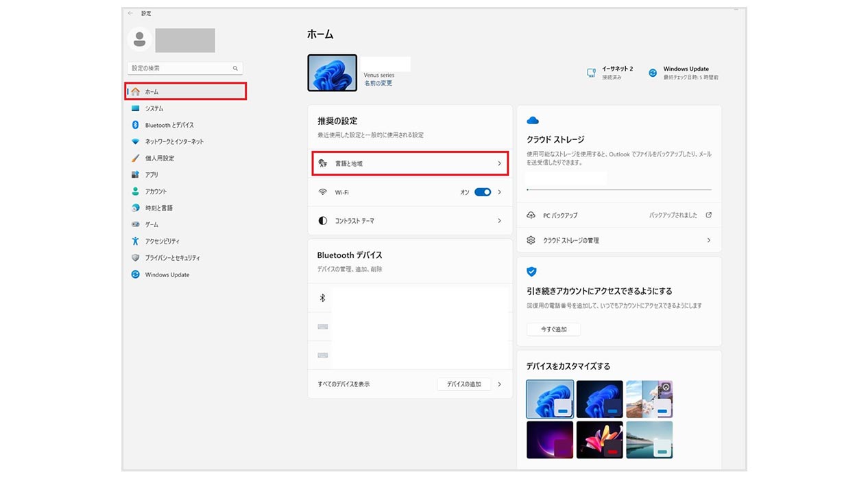Click すべてのデバイスを表示
The height and width of the screenshot is (479, 868).
click(x=343, y=384)
